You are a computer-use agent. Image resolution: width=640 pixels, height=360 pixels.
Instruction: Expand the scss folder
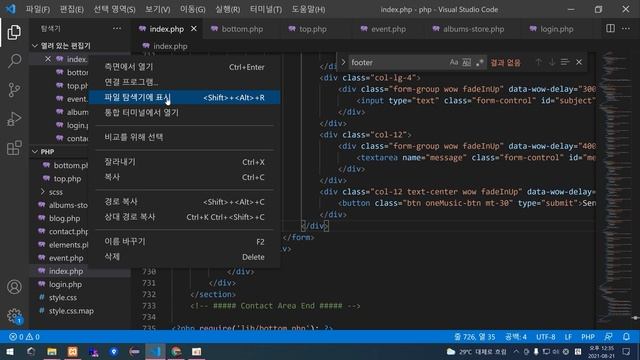[x=42, y=191]
